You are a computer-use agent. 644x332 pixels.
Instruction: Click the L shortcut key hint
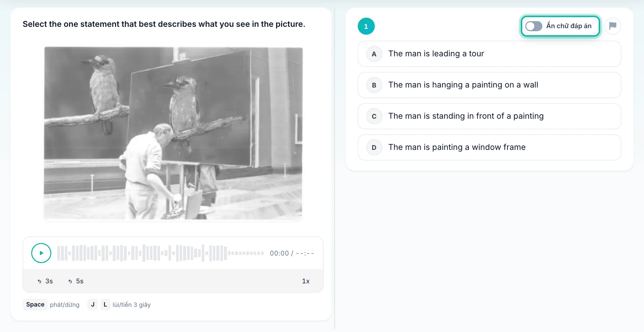pos(105,305)
